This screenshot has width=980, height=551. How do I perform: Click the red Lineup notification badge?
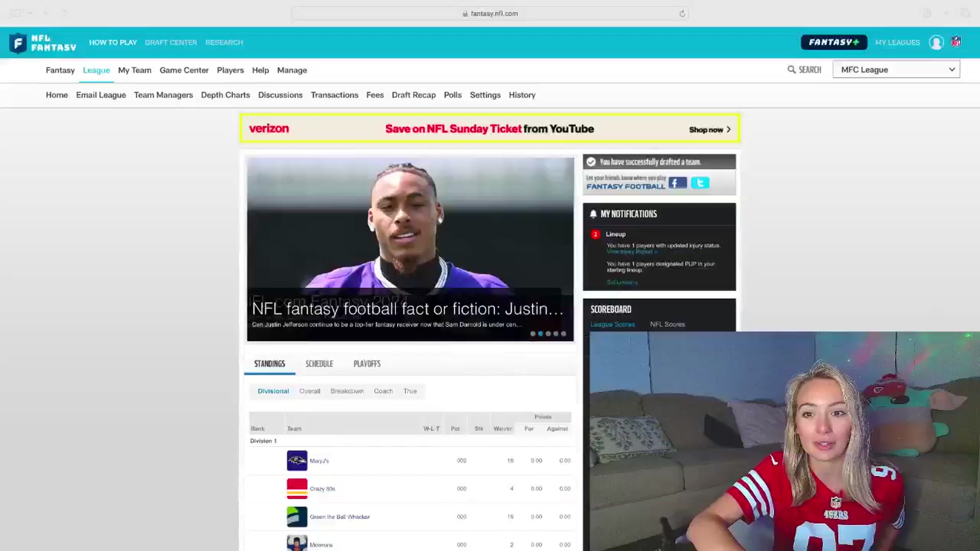tap(595, 234)
